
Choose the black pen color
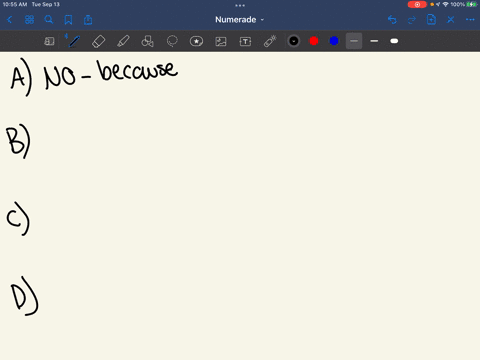coord(294,41)
